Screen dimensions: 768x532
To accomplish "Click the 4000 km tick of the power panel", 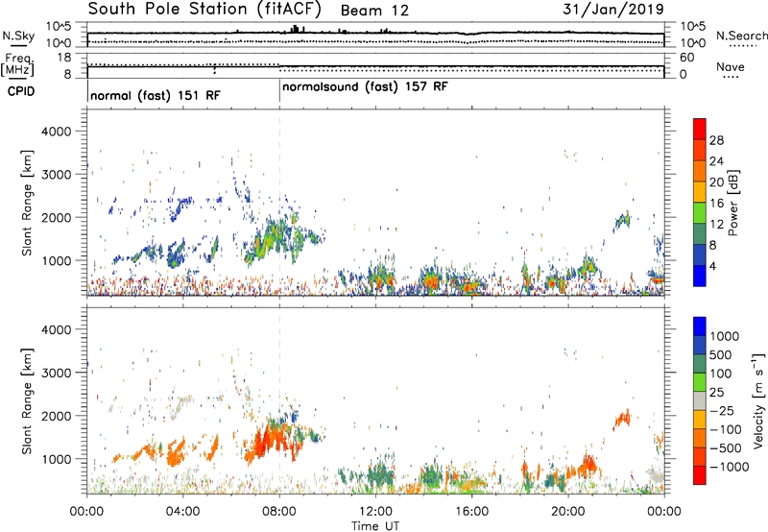I will pos(56,132).
